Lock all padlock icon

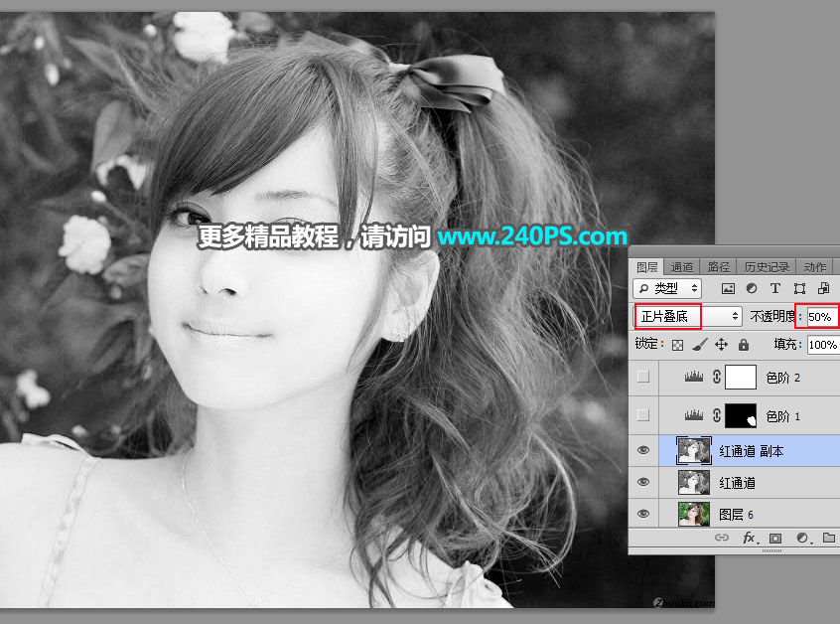coord(743,344)
